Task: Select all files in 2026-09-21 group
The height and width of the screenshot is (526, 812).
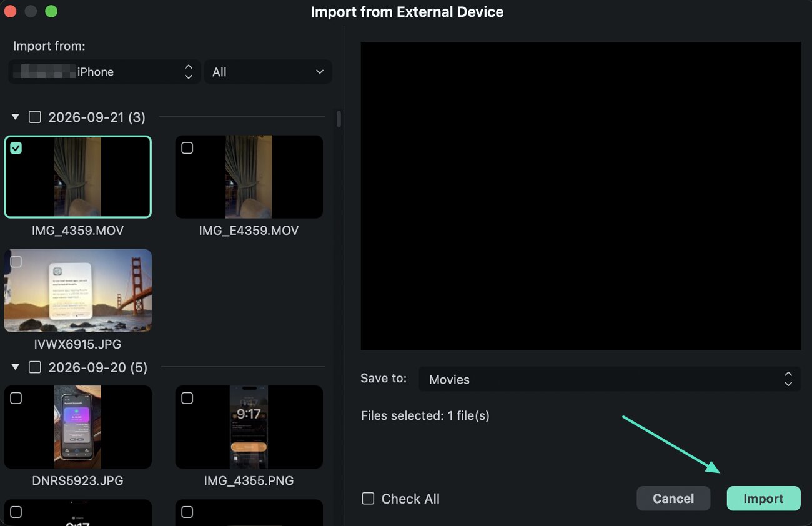Action: [x=35, y=117]
